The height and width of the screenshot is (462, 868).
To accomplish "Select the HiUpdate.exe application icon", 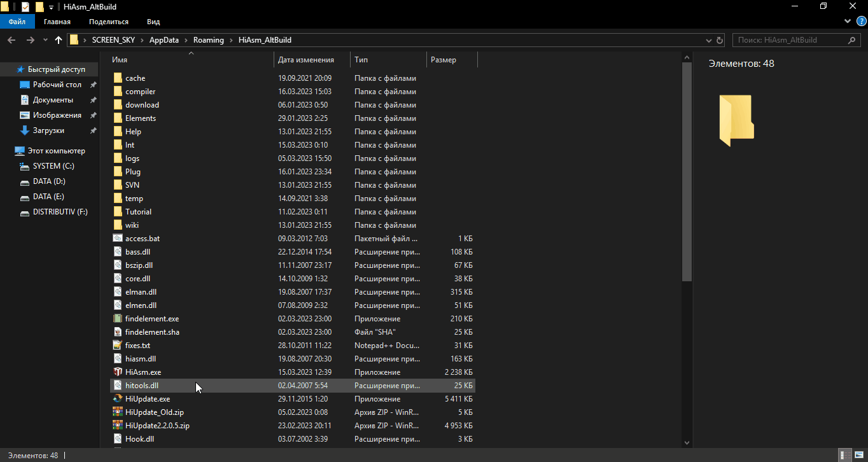I will pyautogui.click(x=117, y=399).
